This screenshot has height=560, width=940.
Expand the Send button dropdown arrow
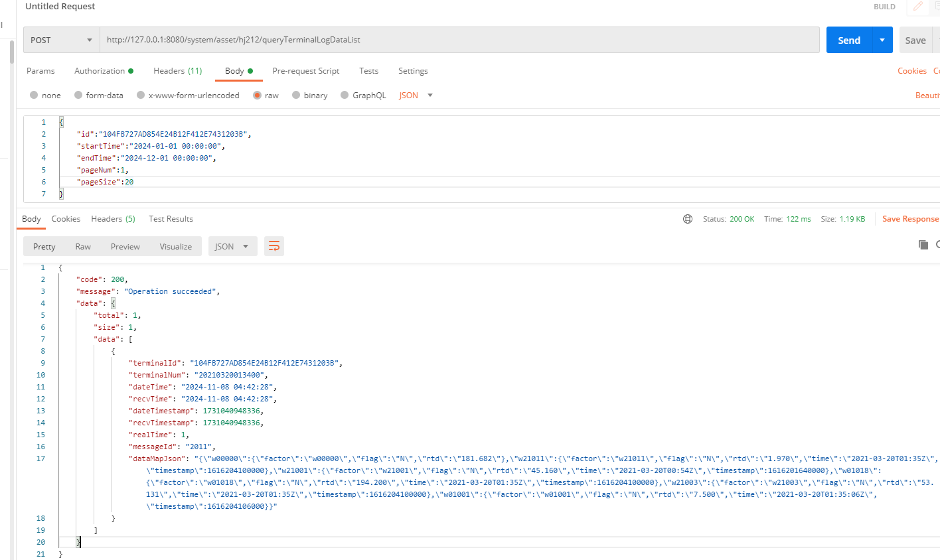(882, 40)
